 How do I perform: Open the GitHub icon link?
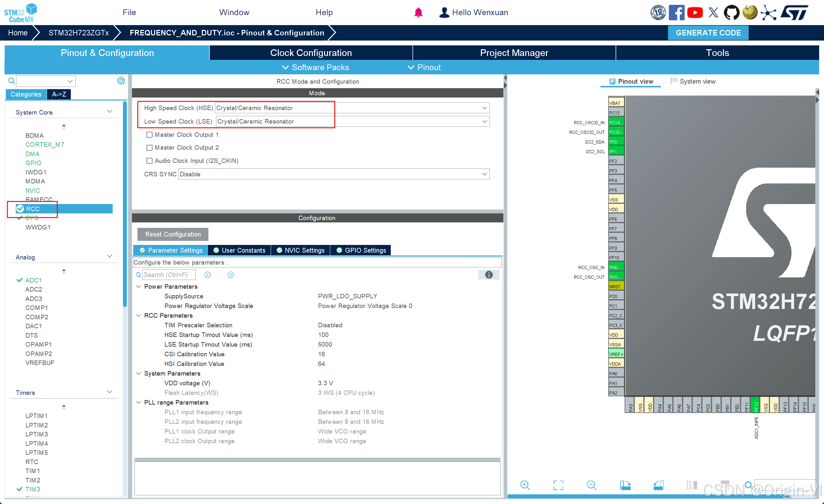coord(731,13)
